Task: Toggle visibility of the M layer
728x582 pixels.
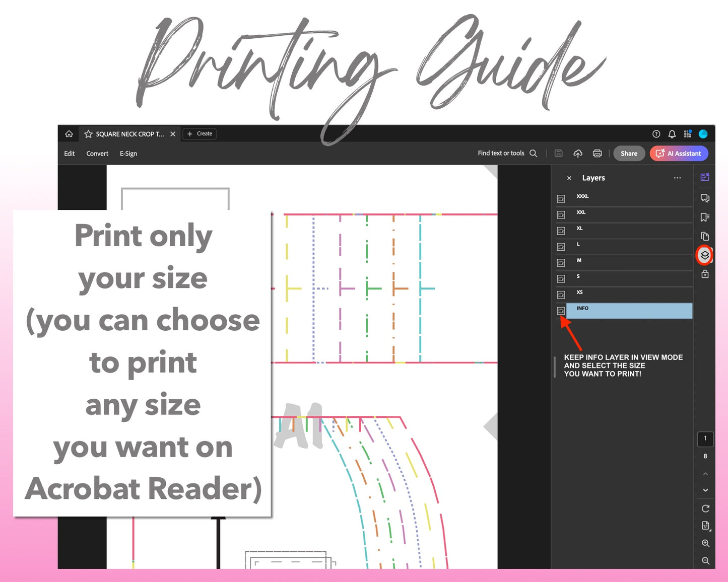Action: [x=561, y=263]
